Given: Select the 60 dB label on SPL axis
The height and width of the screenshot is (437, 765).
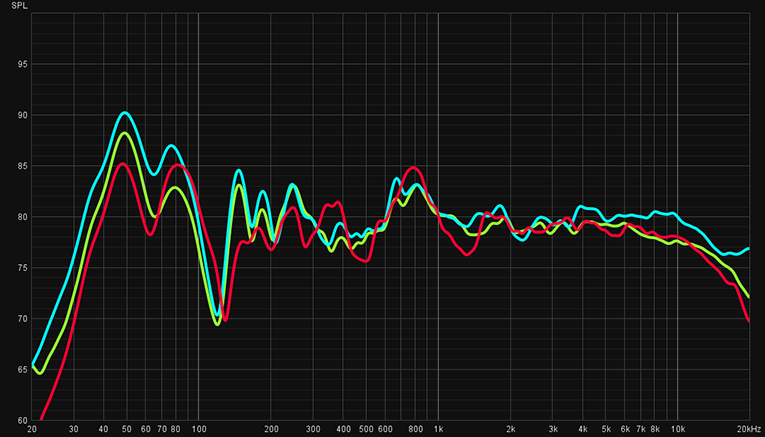Looking at the screenshot, I should 22,420.
